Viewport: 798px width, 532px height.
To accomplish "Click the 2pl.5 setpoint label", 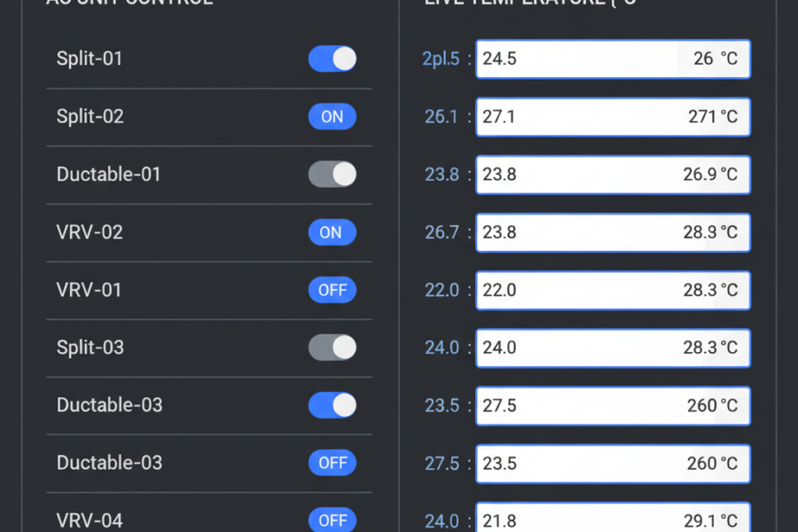I will [441, 59].
